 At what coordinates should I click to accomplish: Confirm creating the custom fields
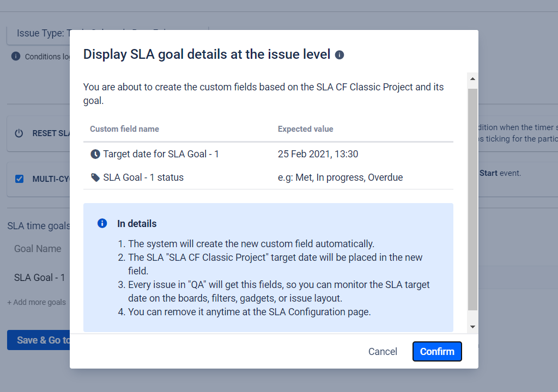[437, 352]
